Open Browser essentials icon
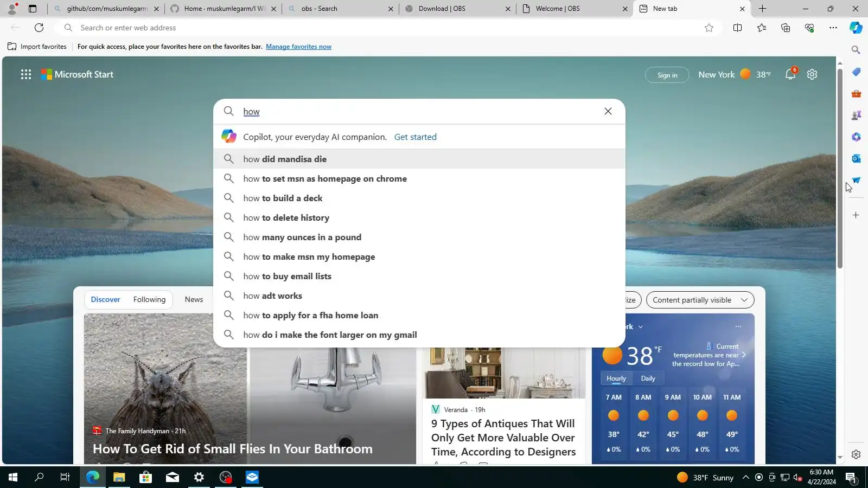 [809, 28]
